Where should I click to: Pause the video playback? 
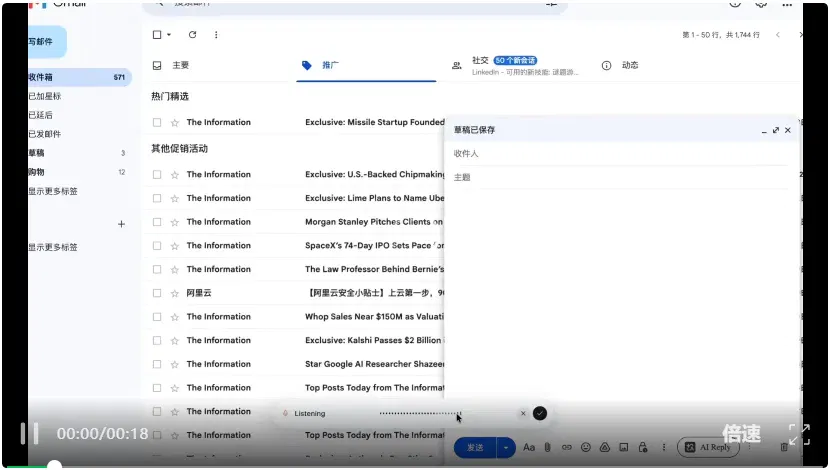coord(29,434)
